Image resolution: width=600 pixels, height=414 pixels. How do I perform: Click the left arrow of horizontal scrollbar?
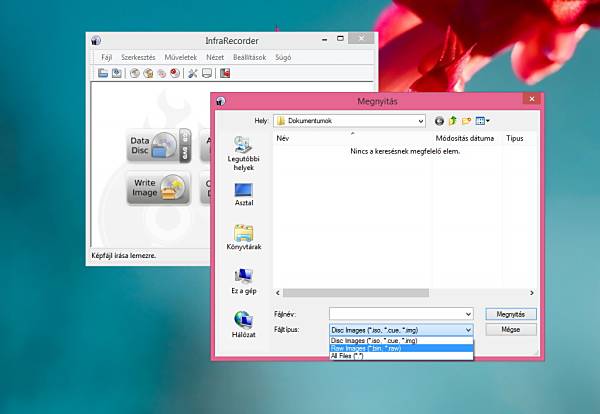coord(278,293)
